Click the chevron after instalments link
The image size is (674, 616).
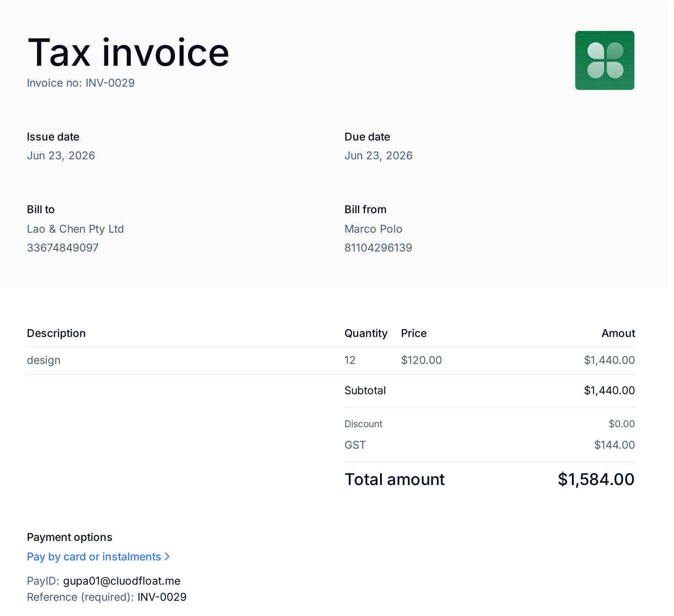(167, 557)
